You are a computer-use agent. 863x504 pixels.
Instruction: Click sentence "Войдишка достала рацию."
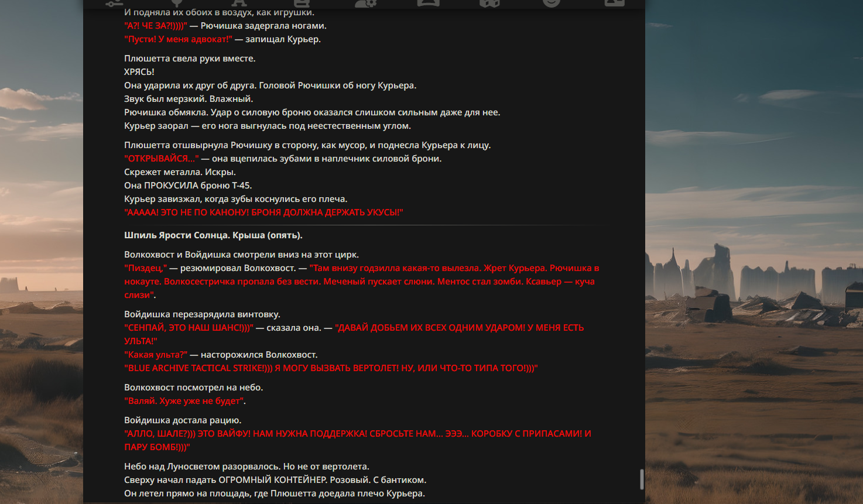[x=183, y=420]
